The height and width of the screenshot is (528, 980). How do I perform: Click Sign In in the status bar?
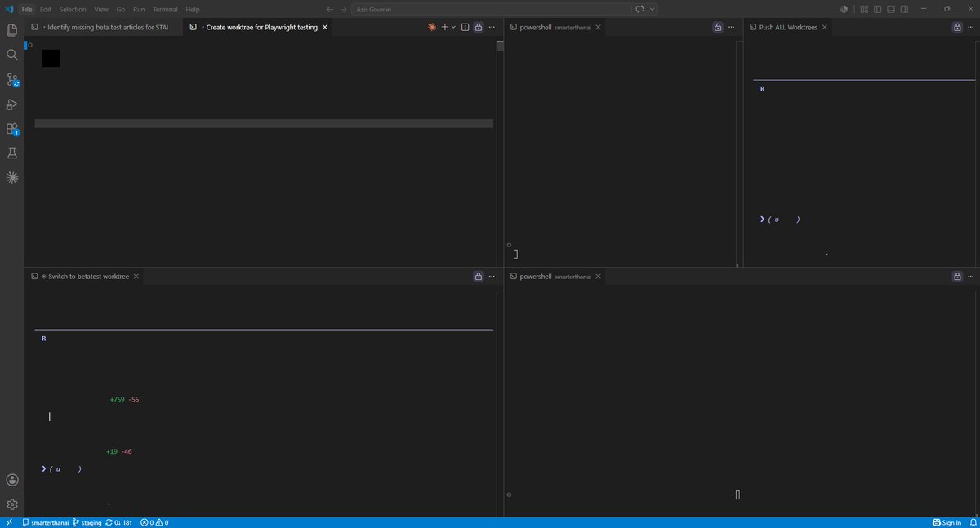[947, 522]
